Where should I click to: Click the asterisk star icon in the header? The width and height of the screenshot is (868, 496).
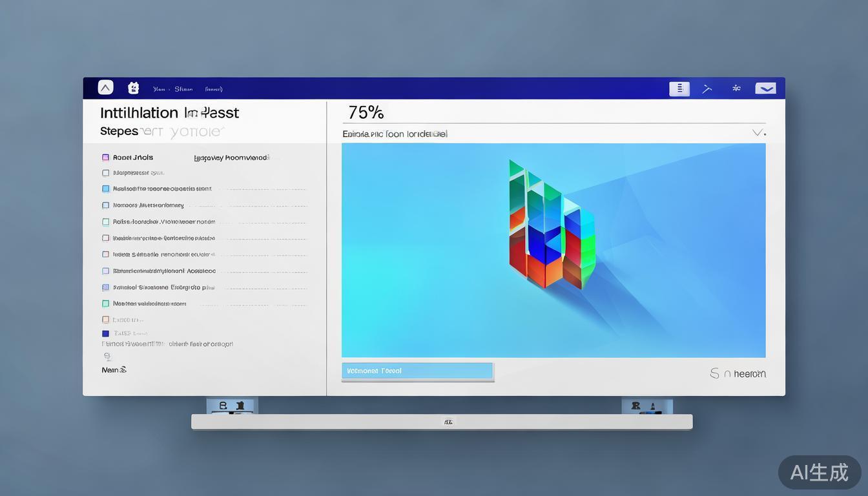pos(736,88)
